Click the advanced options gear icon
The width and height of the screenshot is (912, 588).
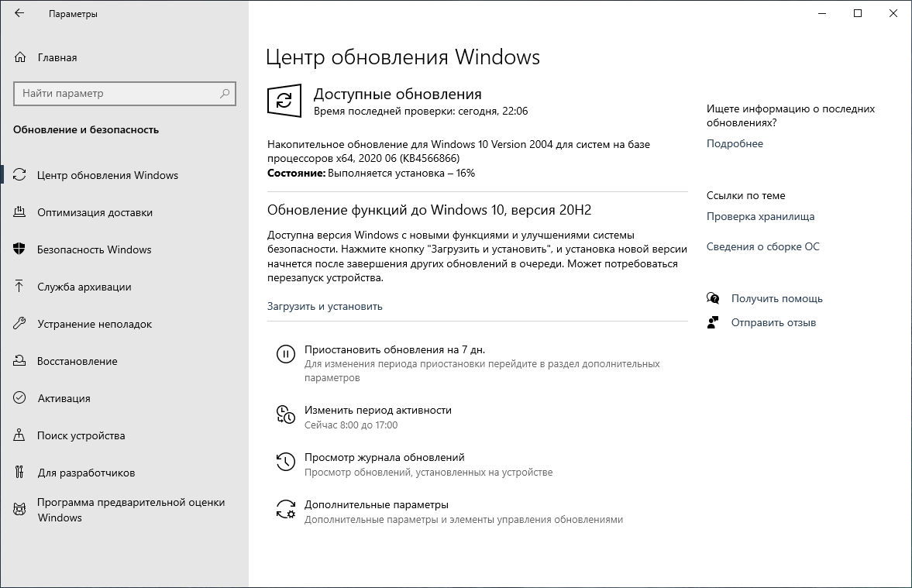click(285, 510)
